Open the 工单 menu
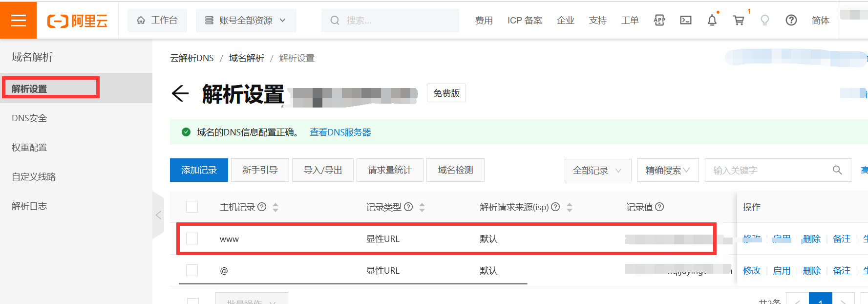 click(630, 21)
